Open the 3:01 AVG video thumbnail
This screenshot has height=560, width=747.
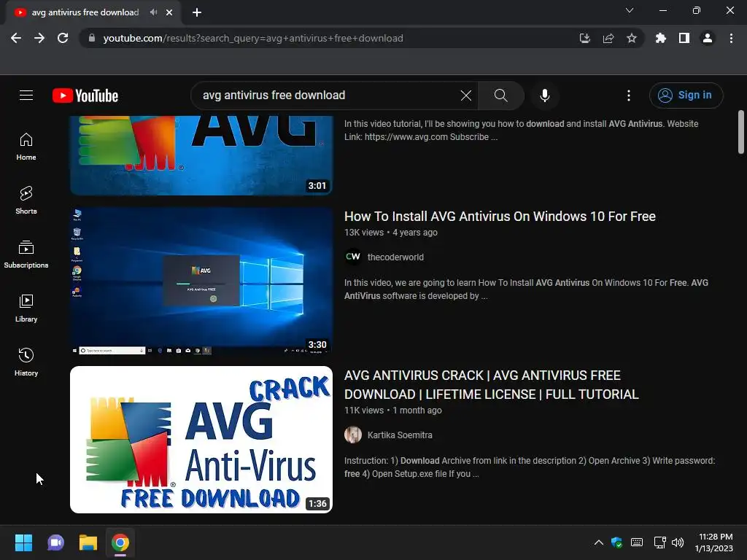point(201,155)
